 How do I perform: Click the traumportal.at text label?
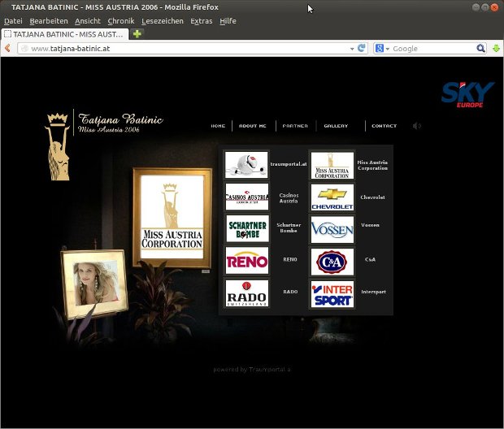[289, 164]
